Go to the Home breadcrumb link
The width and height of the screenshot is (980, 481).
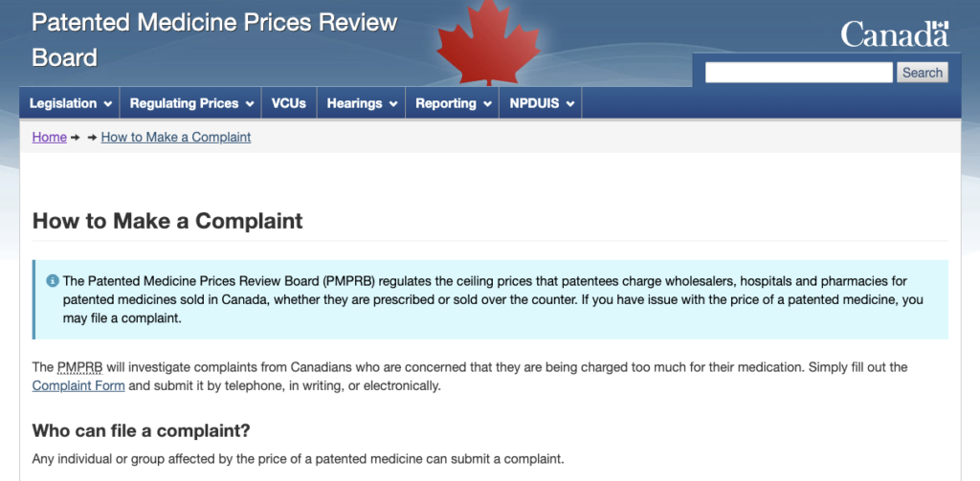pos(50,137)
